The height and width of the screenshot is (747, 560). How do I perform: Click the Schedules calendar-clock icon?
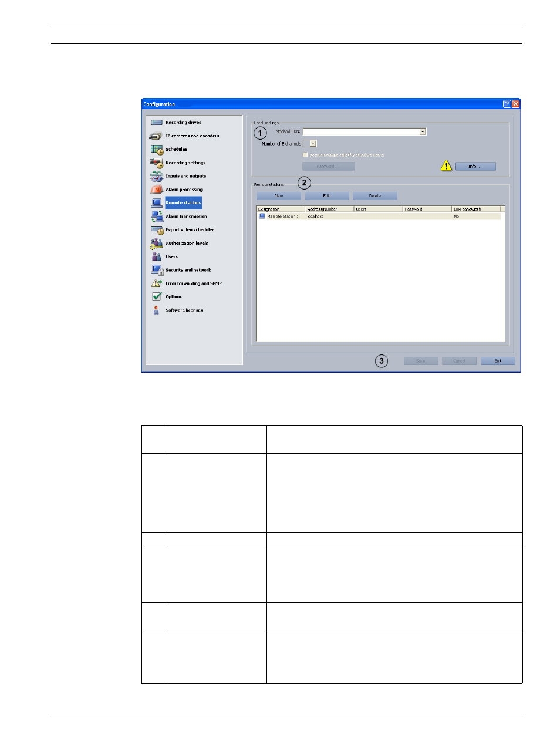pyautogui.click(x=156, y=150)
